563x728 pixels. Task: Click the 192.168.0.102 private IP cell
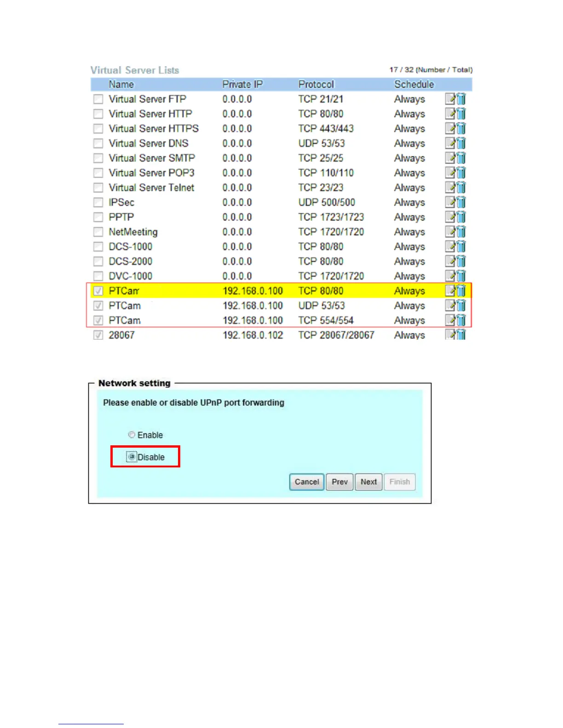click(x=253, y=335)
